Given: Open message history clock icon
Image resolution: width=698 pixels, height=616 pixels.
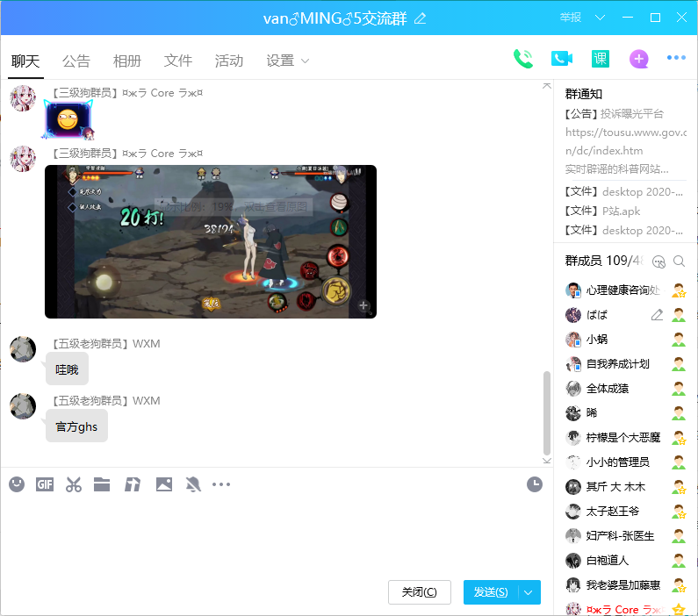Looking at the screenshot, I should 534,484.
